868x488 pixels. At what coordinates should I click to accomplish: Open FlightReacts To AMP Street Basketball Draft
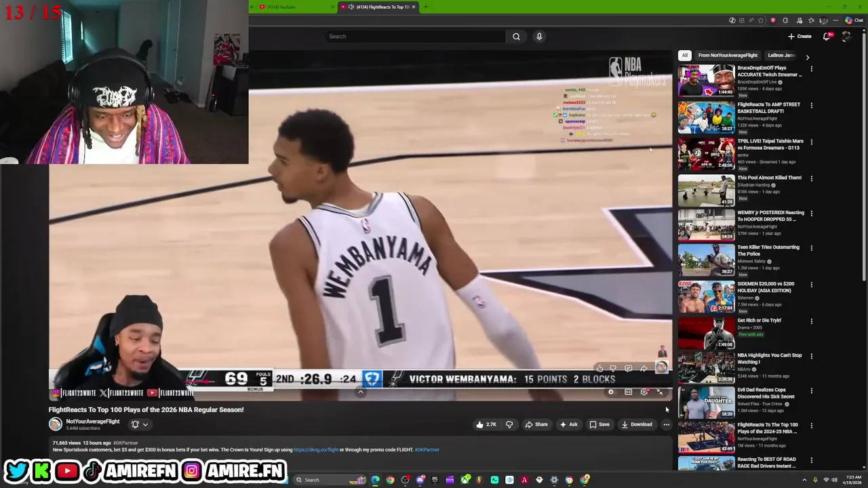pyautogui.click(x=740, y=117)
